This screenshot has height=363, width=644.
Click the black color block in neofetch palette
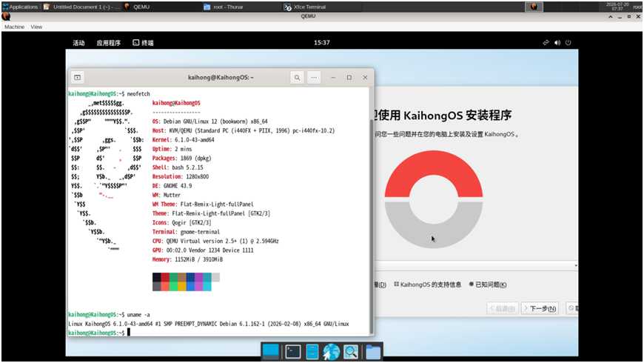(156, 277)
